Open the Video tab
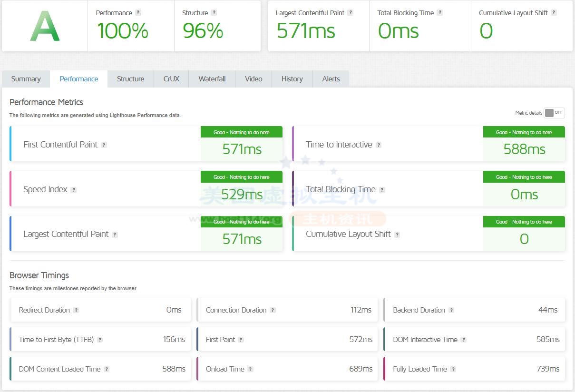 pyautogui.click(x=253, y=79)
